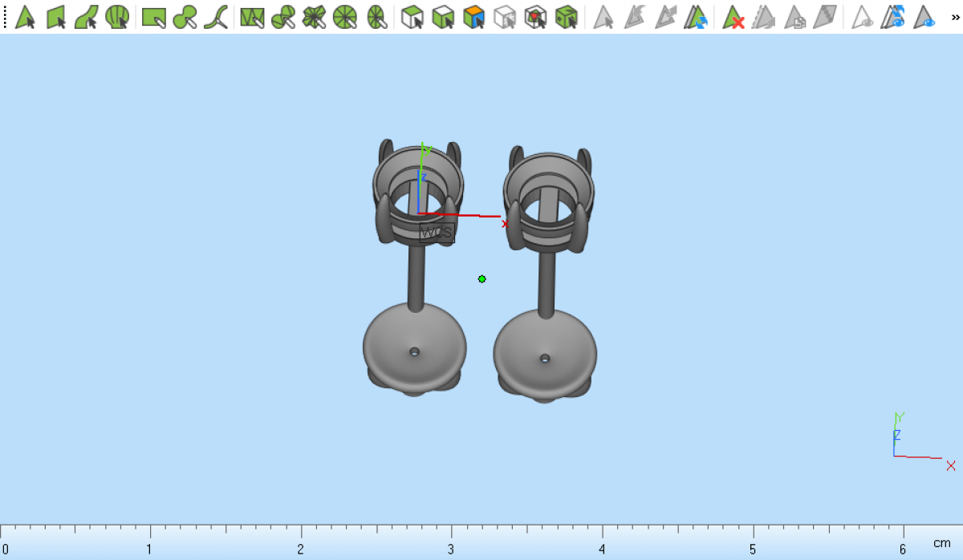The height and width of the screenshot is (560, 963).
Task: Toggle grey triangle with blue eye icon
Action: [x=924, y=17]
